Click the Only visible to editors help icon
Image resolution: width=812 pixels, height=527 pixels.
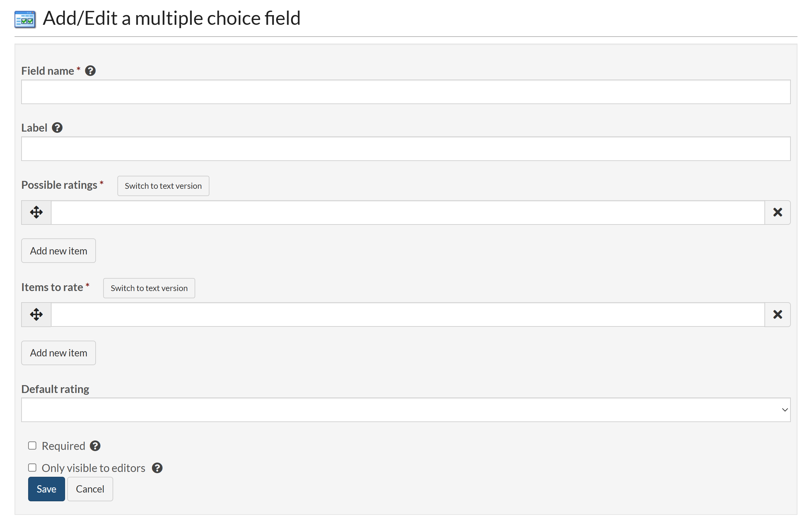pos(157,468)
